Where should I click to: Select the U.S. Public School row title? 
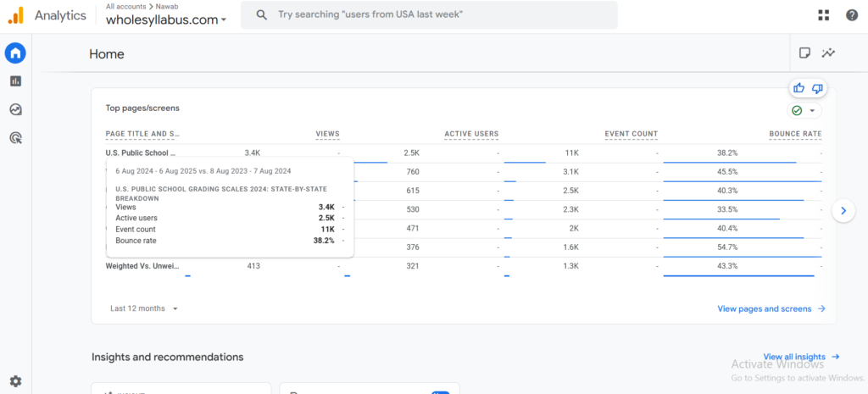141,153
